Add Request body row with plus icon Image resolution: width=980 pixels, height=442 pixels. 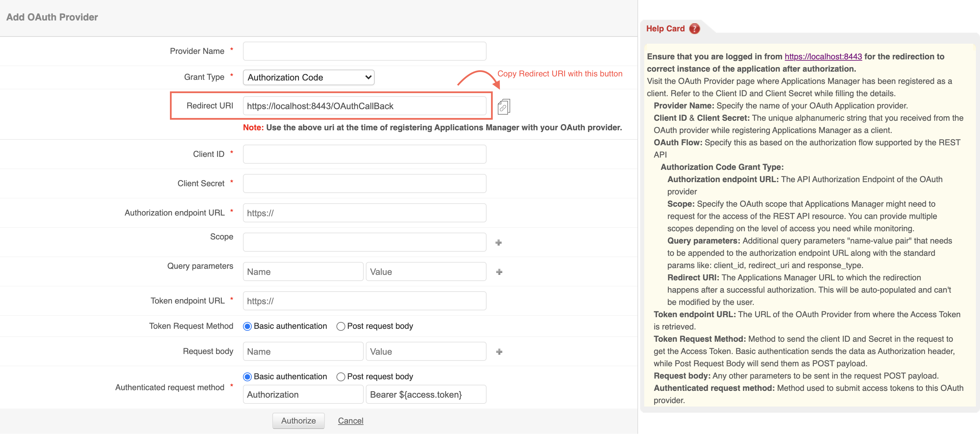499,352
